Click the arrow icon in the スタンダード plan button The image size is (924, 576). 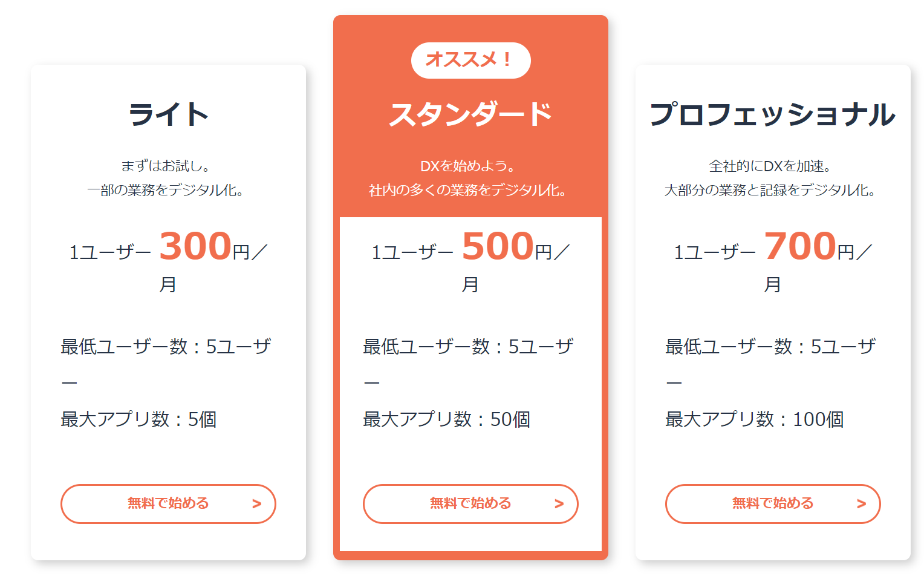(559, 504)
